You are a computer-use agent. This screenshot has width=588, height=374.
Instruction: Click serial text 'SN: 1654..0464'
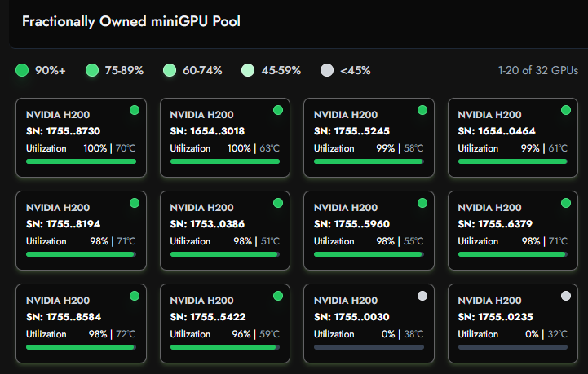coord(497,131)
